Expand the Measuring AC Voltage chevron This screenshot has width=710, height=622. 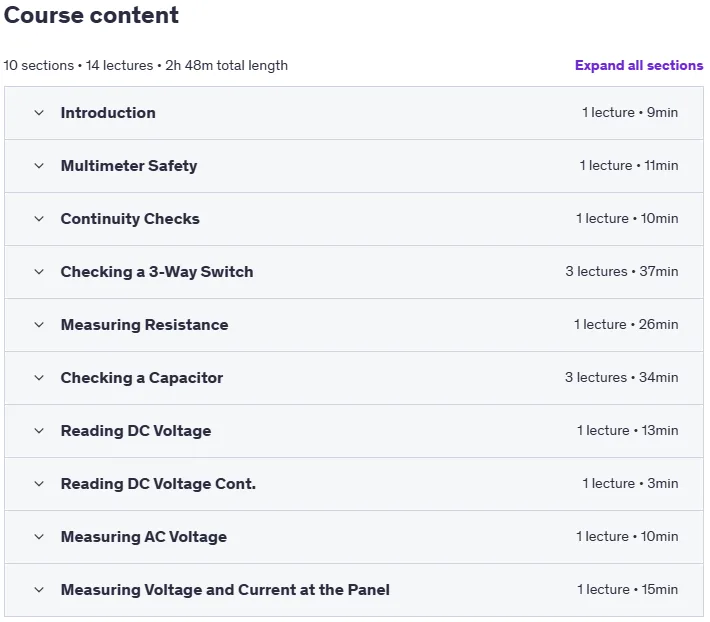tap(39, 536)
